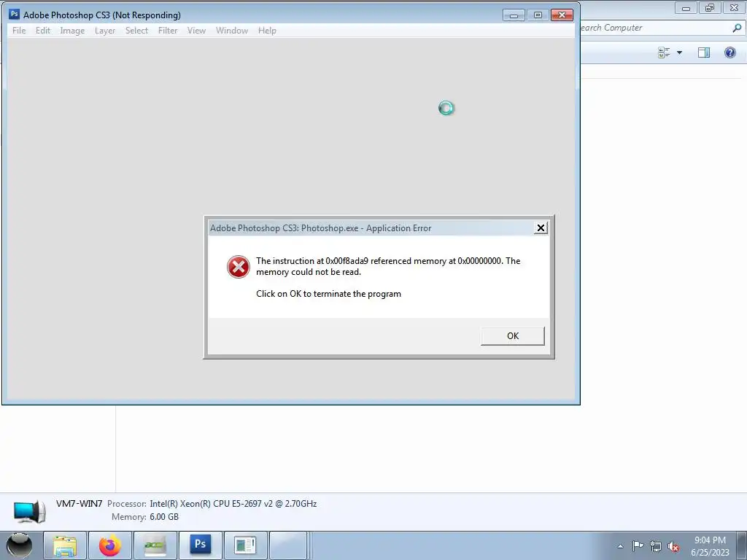Open the Help menu in Photoshop
The image size is (747, 560).
tap(267, 31)
